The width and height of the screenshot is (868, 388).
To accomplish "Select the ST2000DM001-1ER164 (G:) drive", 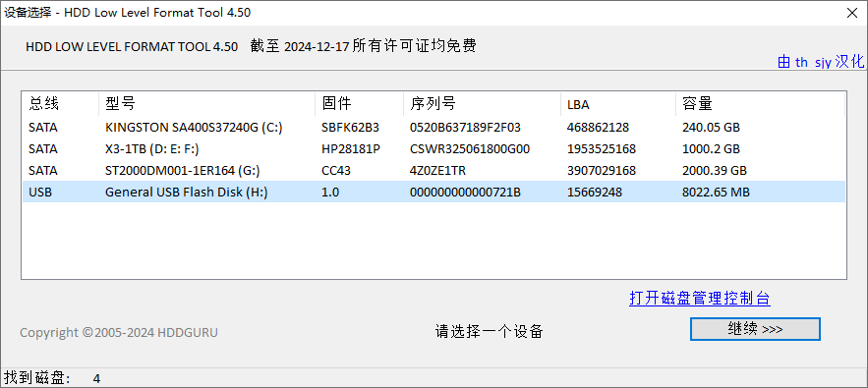I will 183,171.
